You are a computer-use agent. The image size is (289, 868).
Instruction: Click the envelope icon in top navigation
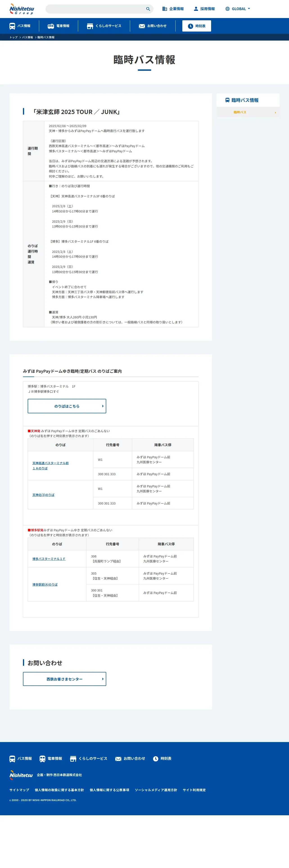[142, 26]
